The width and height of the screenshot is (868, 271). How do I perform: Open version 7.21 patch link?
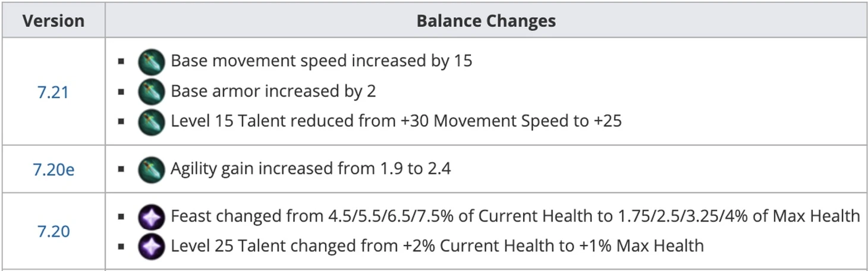point(53,92)
